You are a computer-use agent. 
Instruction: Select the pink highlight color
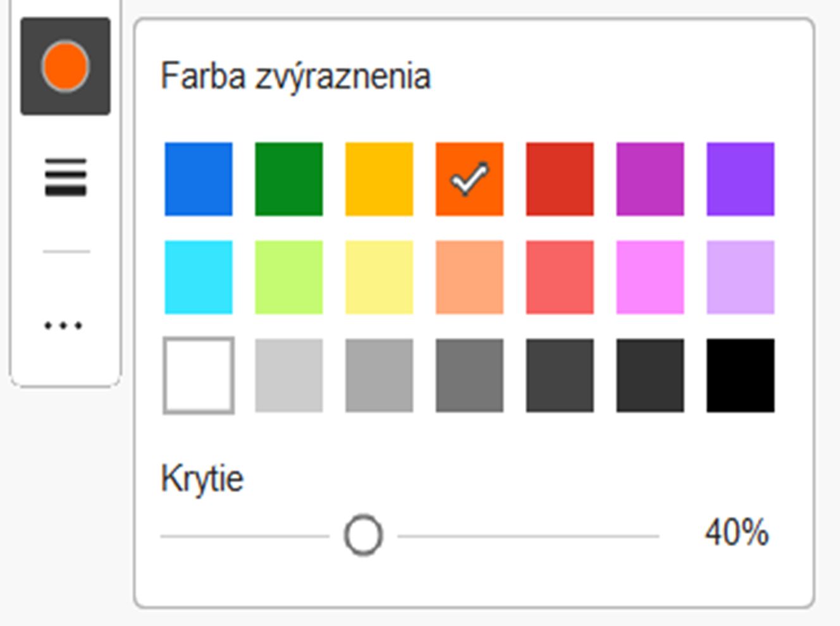(649, 278)
